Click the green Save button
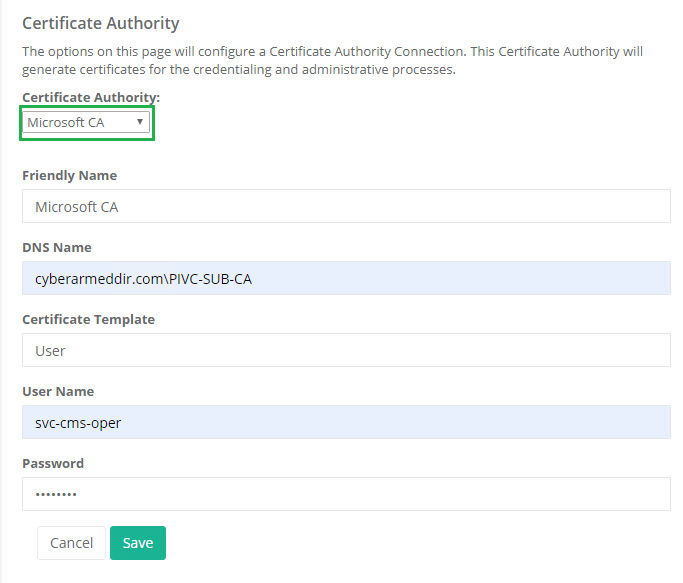683x583 pixels. pyautogui.click(x=138, y=543)
